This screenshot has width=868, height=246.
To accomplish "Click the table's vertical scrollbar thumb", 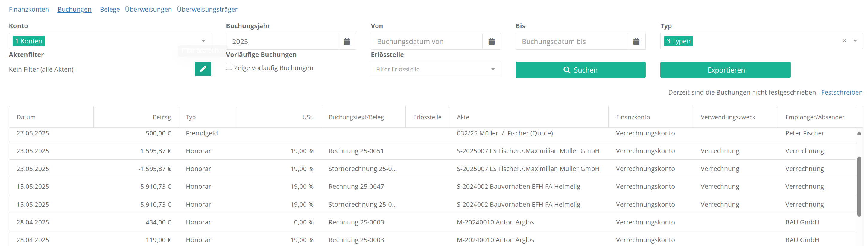I will tap(859, 185).
